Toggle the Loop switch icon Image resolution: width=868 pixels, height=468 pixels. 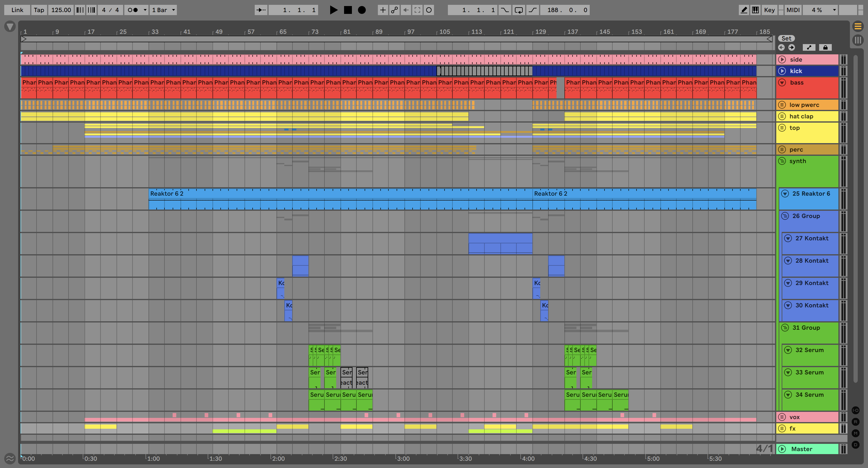click(x=519, y=10)
